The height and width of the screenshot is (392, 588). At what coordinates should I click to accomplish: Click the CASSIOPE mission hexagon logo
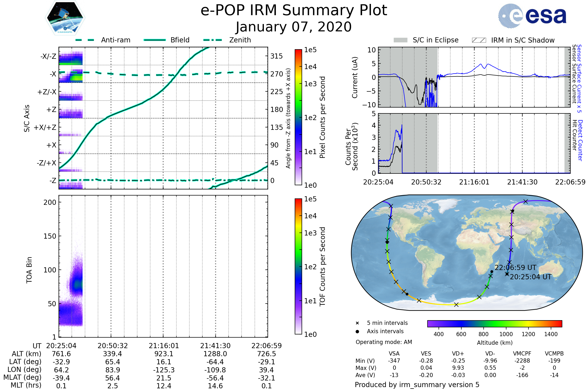coord(65,18)
